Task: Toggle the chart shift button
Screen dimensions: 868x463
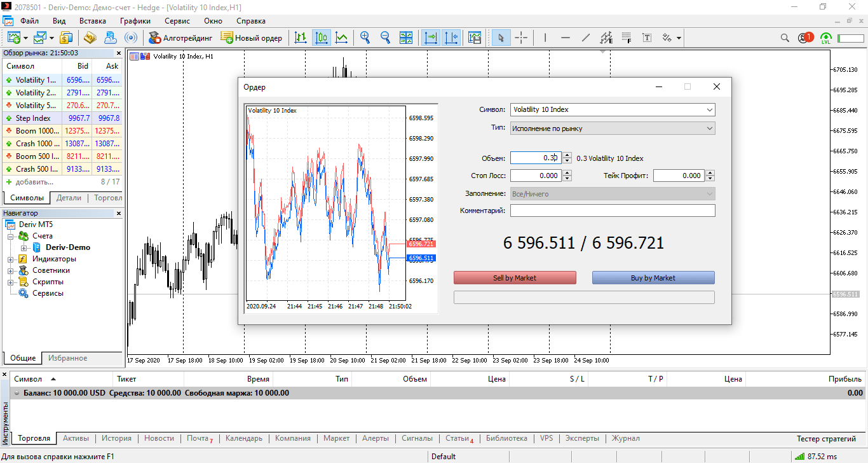Action: click(x=451, y=38)
